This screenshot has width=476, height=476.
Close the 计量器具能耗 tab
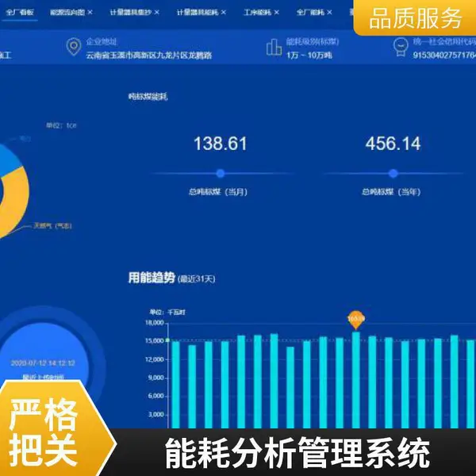[x=224, y=13]
